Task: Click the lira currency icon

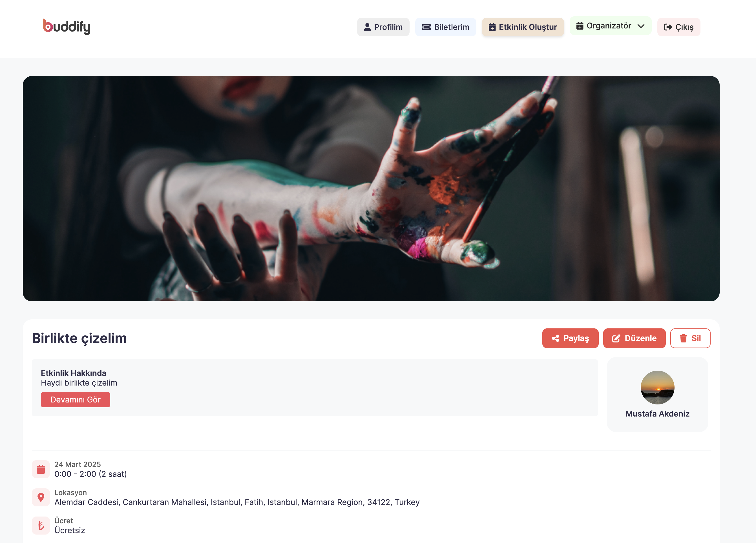Action: point(41,525)
